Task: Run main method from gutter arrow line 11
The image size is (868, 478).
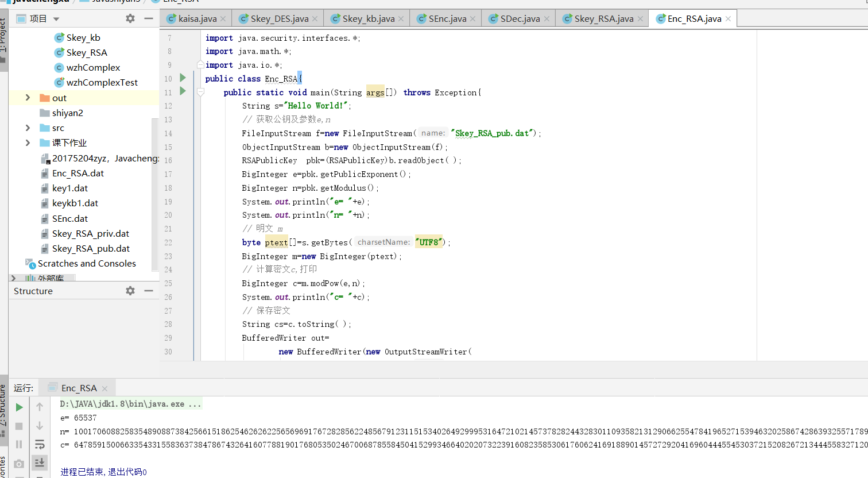Action: point(183,91)
